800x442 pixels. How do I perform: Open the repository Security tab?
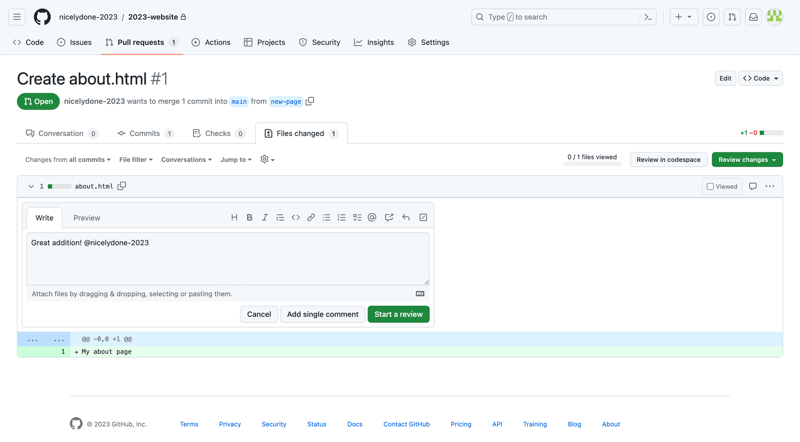pos(319,42)
